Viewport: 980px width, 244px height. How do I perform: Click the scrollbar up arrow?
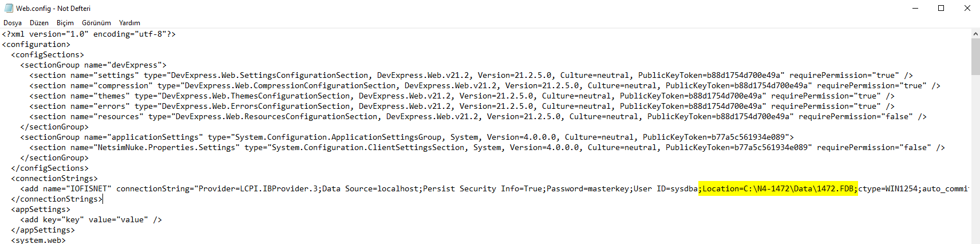click(975, 34)
